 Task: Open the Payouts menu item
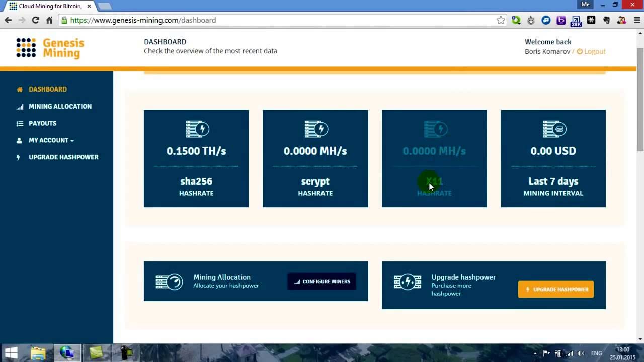(42, 123)
